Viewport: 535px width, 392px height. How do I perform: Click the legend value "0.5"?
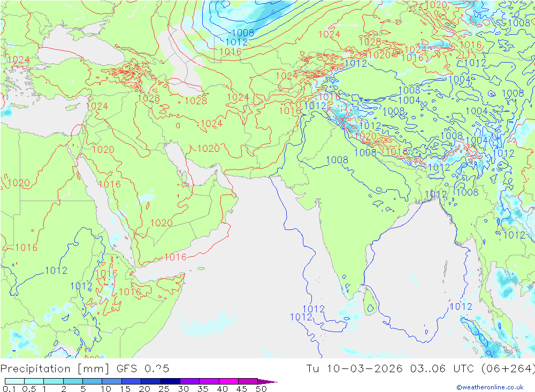[x=29, y=389]
